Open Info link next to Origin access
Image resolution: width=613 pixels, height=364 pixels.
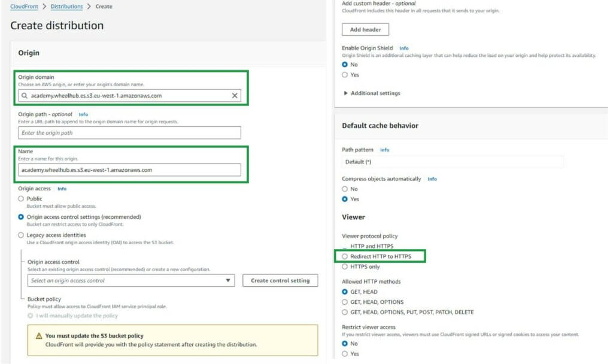coord(62,189)
